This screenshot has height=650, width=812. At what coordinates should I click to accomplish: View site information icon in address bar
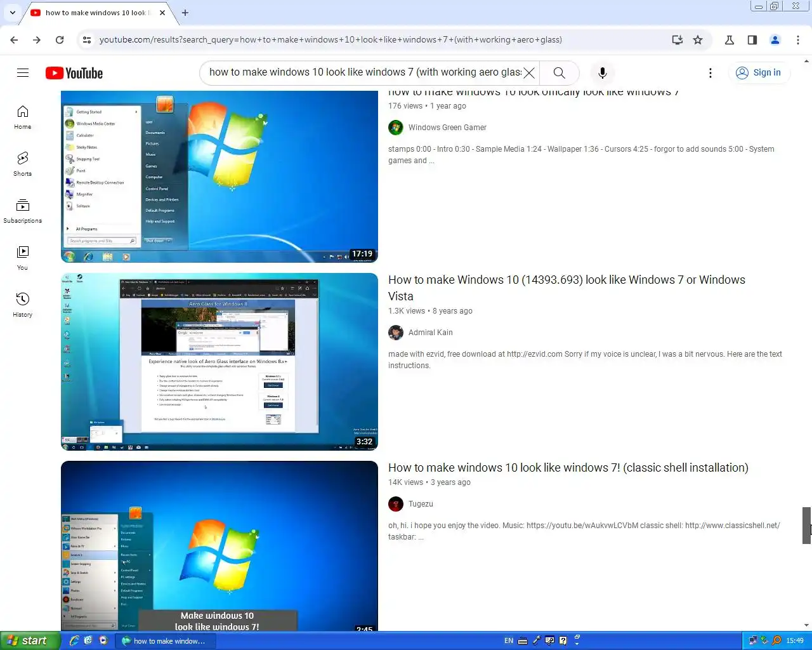click(x=87, y=40)
